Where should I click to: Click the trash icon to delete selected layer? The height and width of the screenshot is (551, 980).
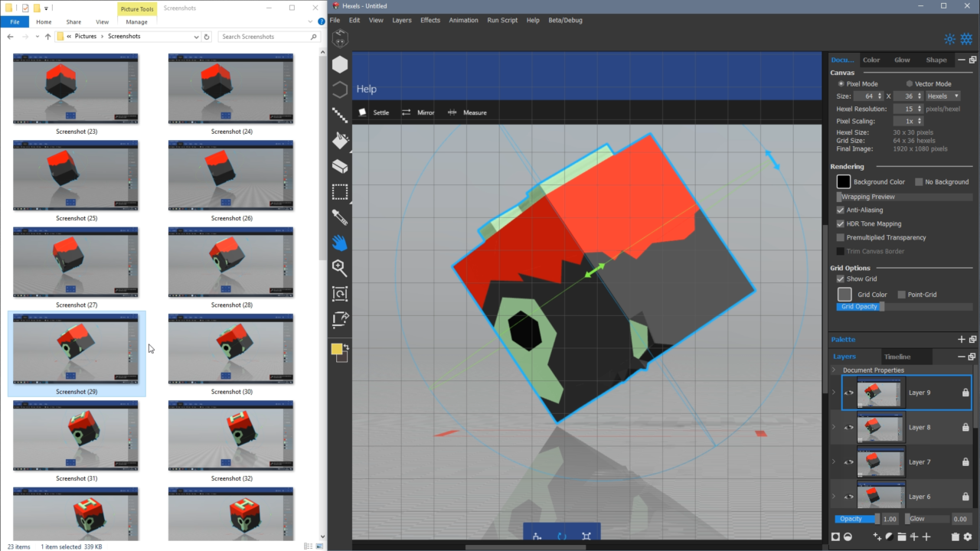[957, 536]
